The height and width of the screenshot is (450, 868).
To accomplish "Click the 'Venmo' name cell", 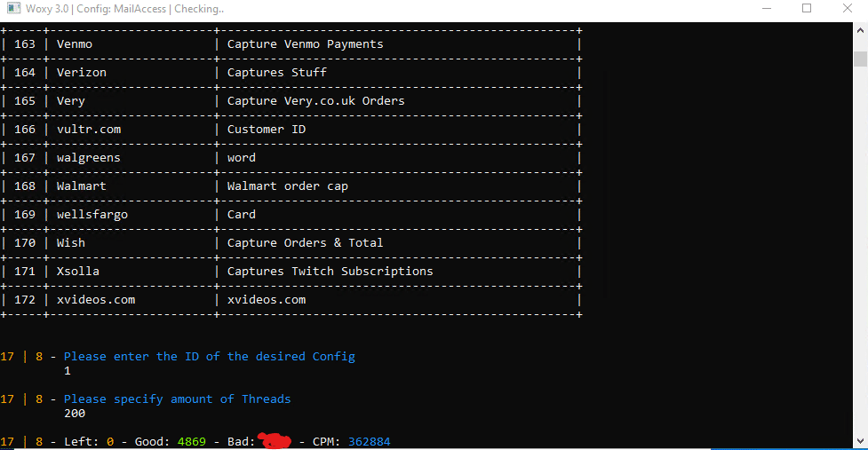I will [x=74, y=44].
